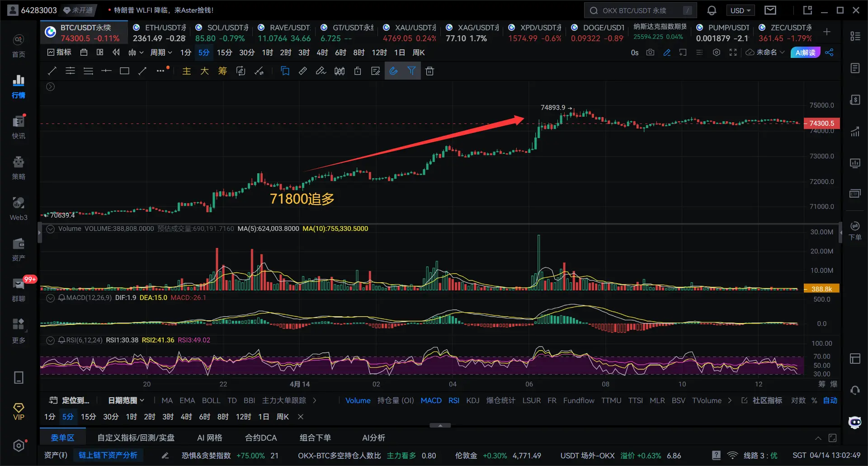The height and width of the screenshot is (466, 868).
Task: Enter fullscreen chart mode
Action: pos(733,52)
